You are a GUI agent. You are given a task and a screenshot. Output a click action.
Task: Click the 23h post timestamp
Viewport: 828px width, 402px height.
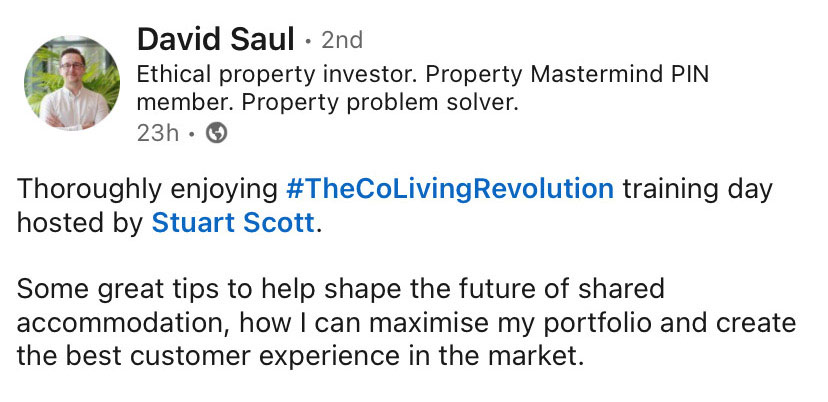pyautogui.click(x=157, y=132)
